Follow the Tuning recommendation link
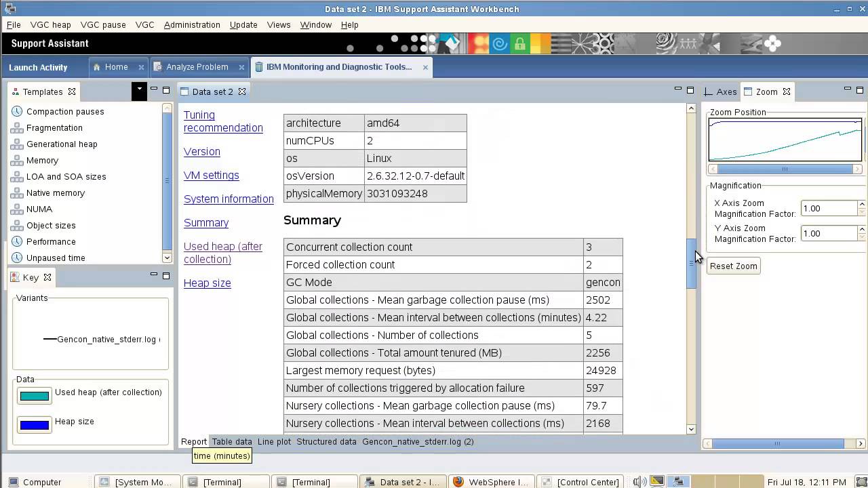868x488 pixels. (x=223, y=121)
